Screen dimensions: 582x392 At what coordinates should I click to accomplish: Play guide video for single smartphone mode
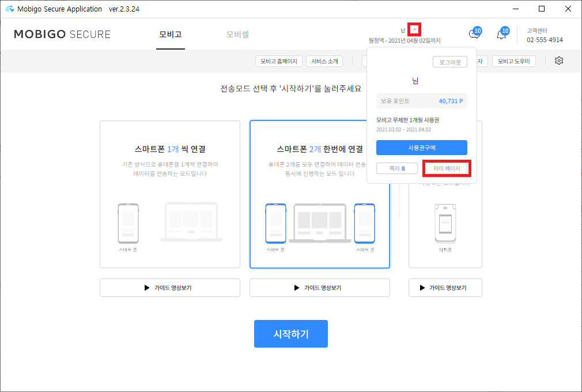pyautogui.click(x=170, y=288)
